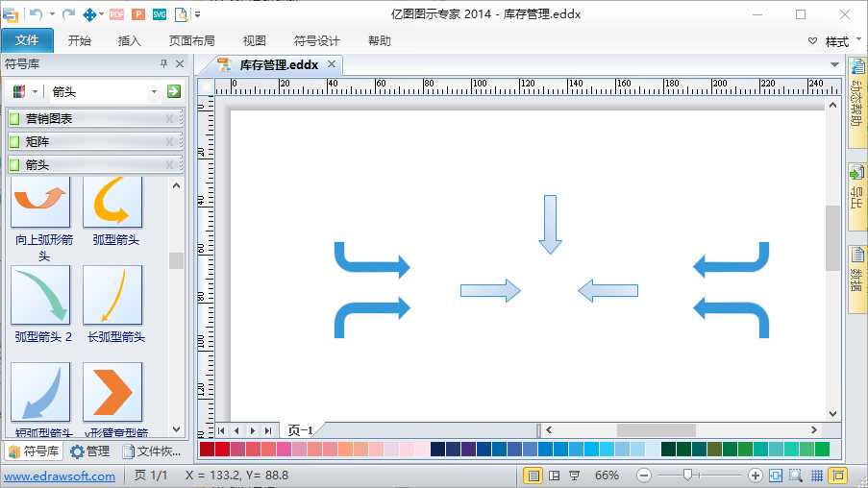Start presentation mode from status bar
868x488 pixels.
pos(575,476)
